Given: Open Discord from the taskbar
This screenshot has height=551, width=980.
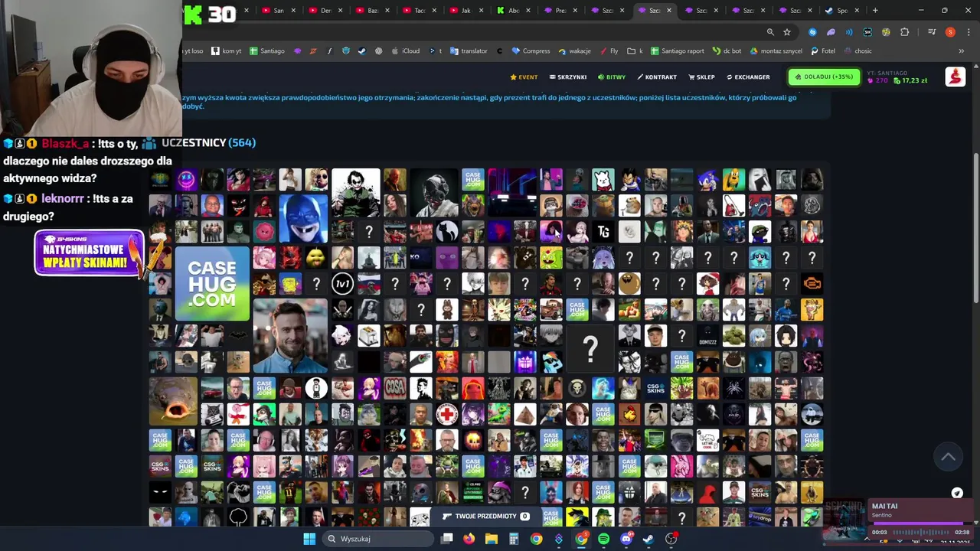Looking at the screenshot, I should 626,539.
